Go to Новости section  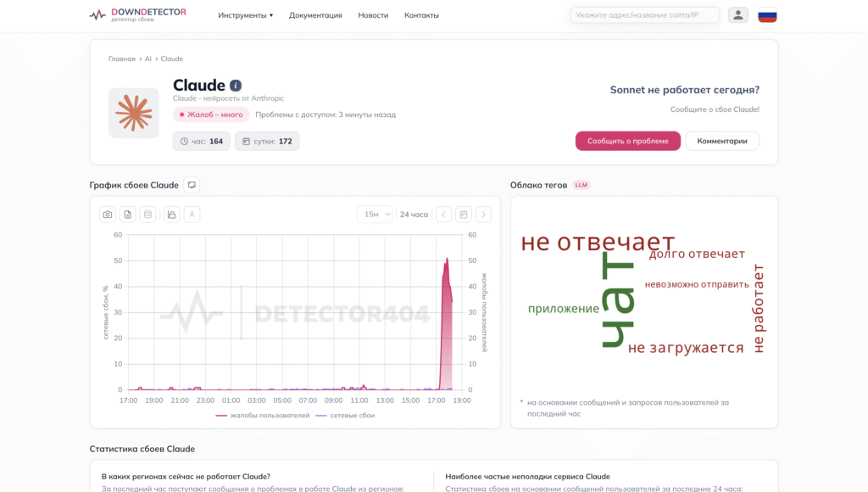pos(373,15)
